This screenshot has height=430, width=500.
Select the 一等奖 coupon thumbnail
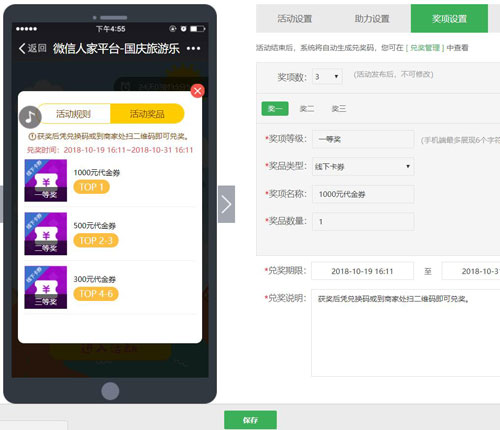point(46,180)
